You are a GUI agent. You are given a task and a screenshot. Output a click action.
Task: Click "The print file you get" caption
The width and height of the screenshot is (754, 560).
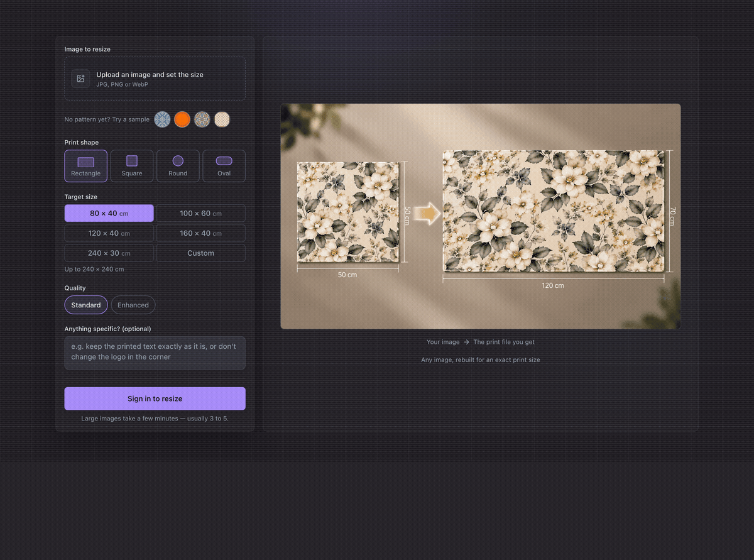[504, 342]
